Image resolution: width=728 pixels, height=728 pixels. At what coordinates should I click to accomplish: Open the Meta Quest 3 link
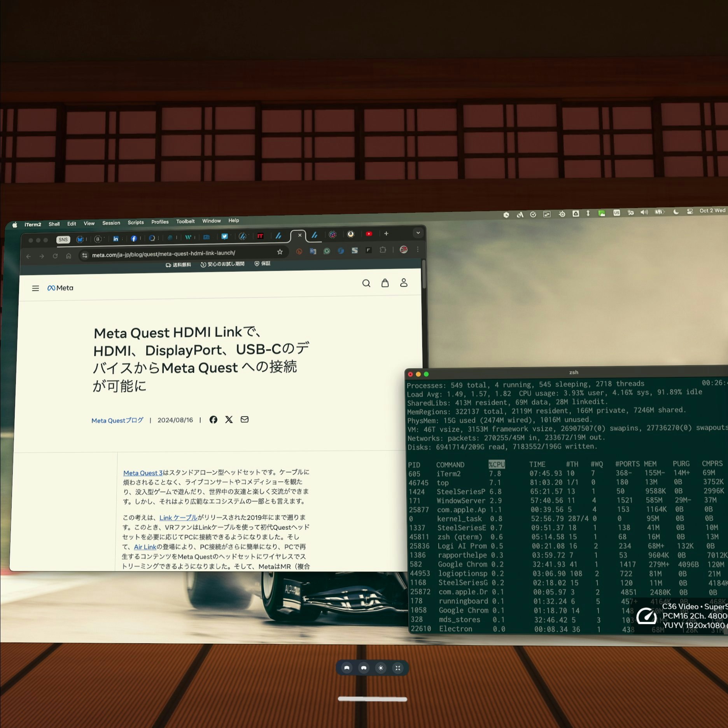tap(143, 472)
